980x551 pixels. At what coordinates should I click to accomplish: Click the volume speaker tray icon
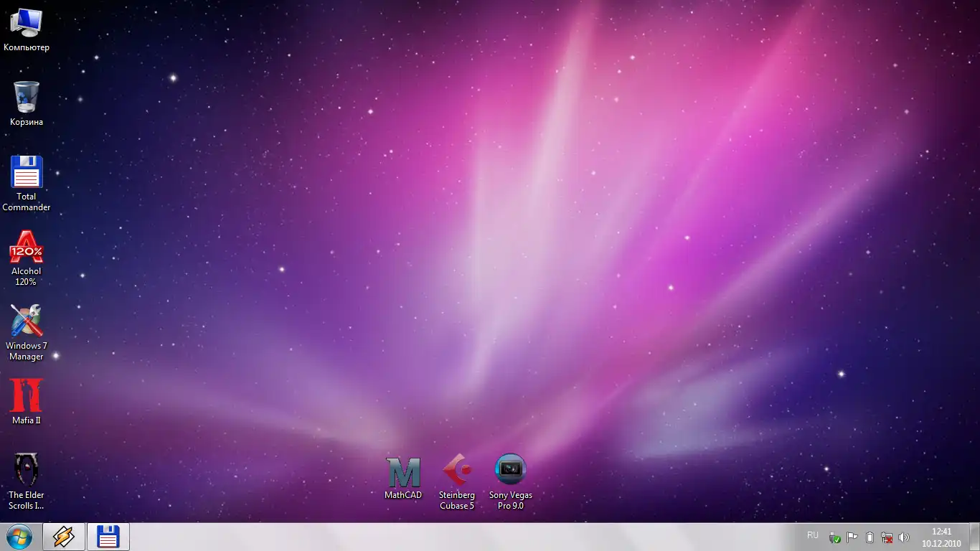904,537
